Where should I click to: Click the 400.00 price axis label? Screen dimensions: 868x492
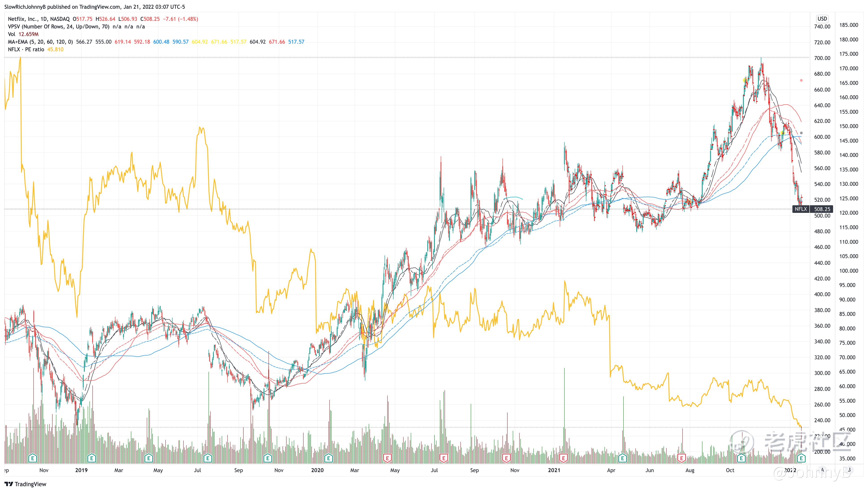pyautogui.click(x=822, y=294)
